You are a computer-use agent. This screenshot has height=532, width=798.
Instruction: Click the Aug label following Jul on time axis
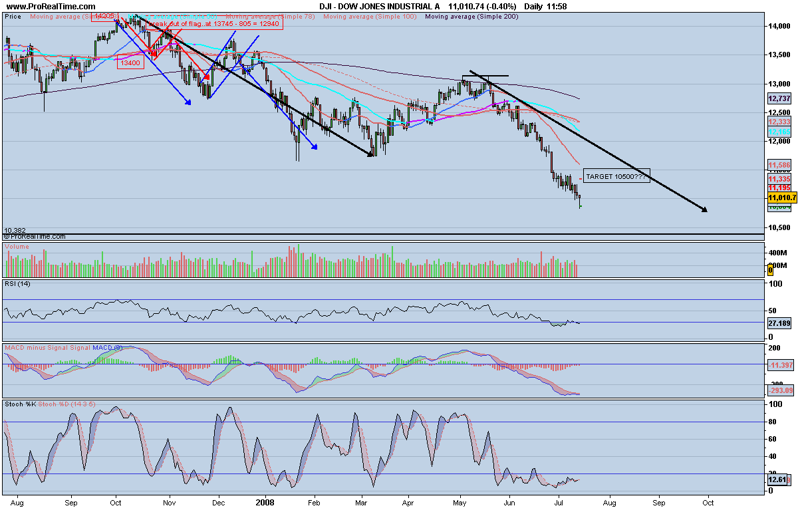[610, 503]
